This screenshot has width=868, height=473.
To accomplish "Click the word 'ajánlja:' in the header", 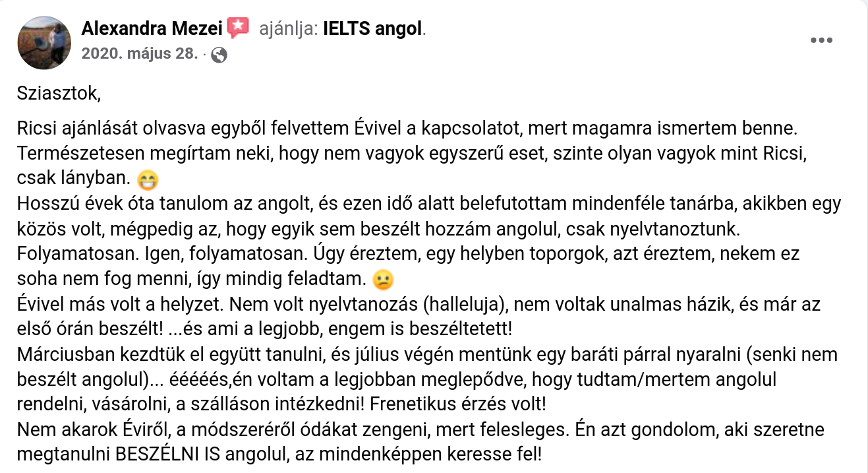I will (x=289, y=29).
